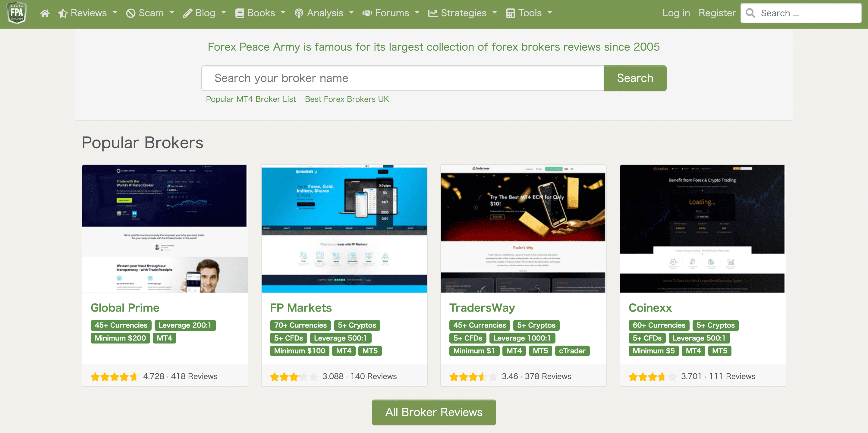Image resolution: width=868 pixels, height=433 pixels.
Task: Open the Scam menu
Action: point(150,13)
